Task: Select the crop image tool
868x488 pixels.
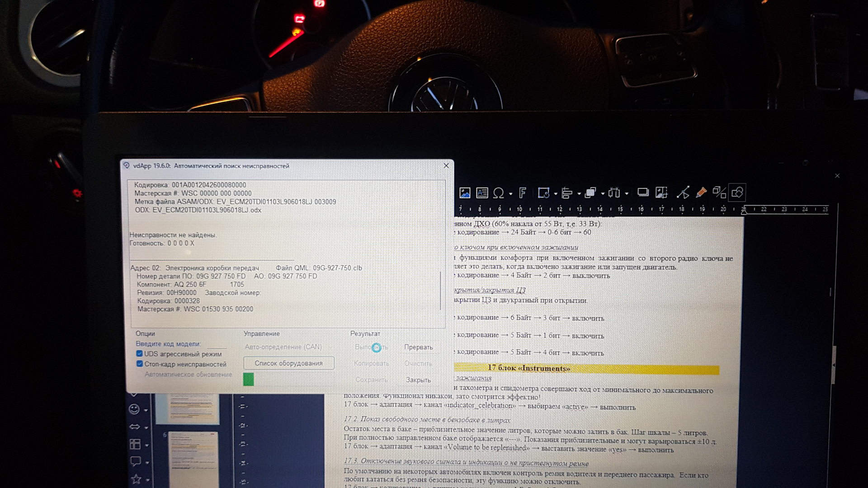Action: point(661,193)
